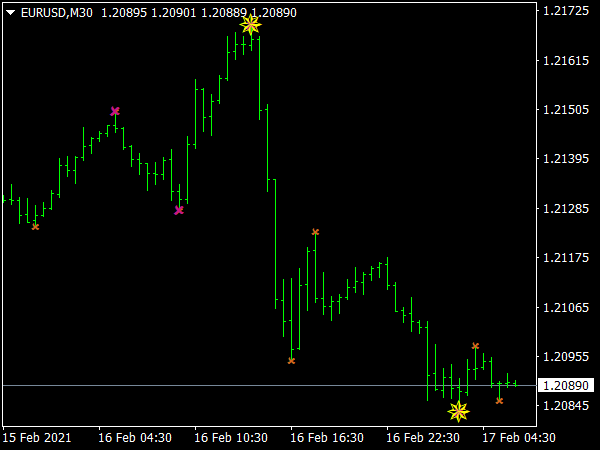Viewport: 600px width, 450px height.
Task: Select the magenta X marker at the left peak
Action: click(x=115, y=111)
